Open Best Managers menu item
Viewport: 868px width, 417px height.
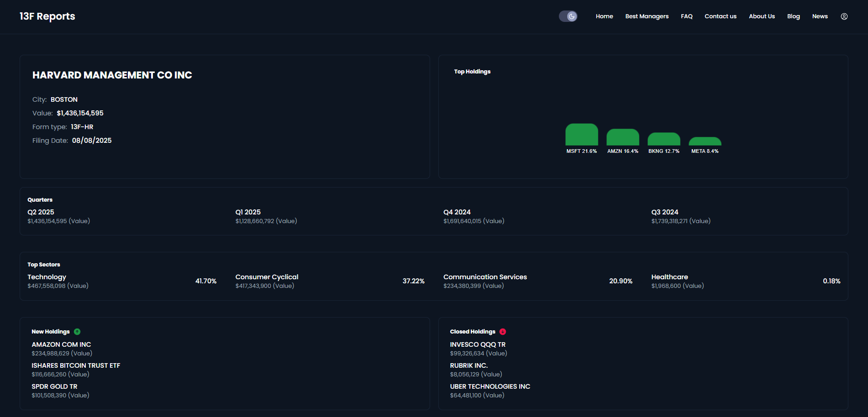(647, 16)
